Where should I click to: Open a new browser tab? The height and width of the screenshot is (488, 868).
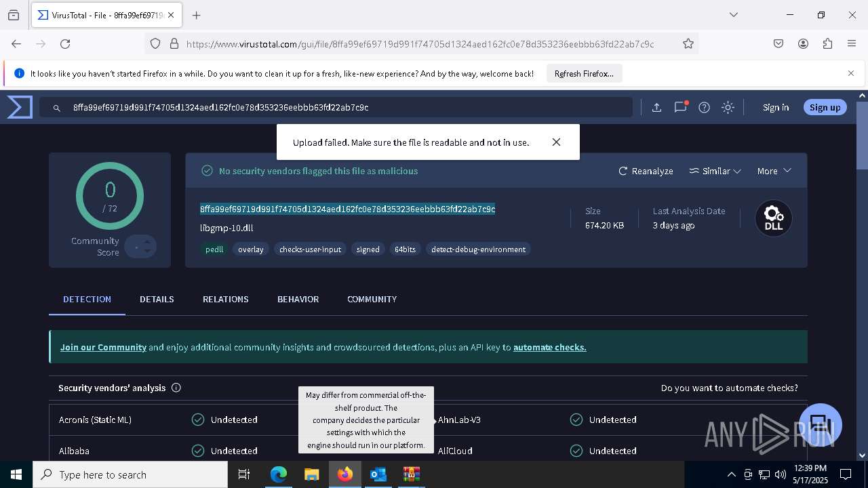pyautogui.click(x=196, y=15)
